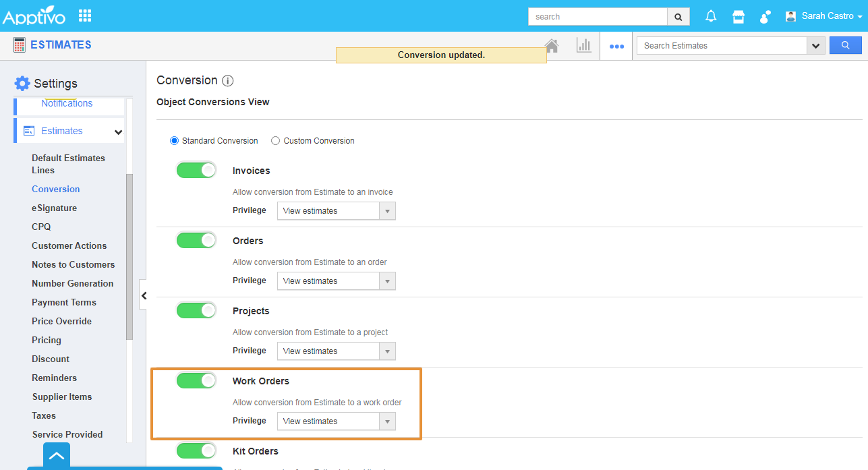This screenshot has width=868, height=470.
Task: Open the notifications bell
Action: pos(711,16)
